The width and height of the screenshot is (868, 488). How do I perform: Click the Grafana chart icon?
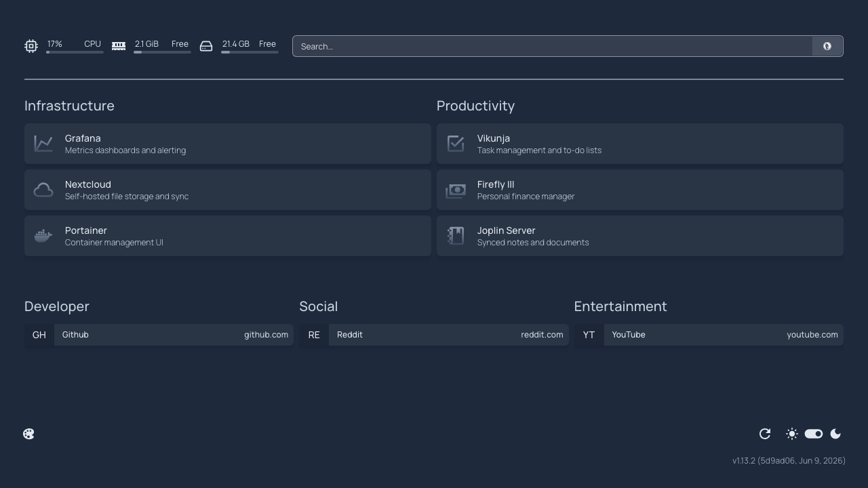pyautogui.click(x=43, y=144)
